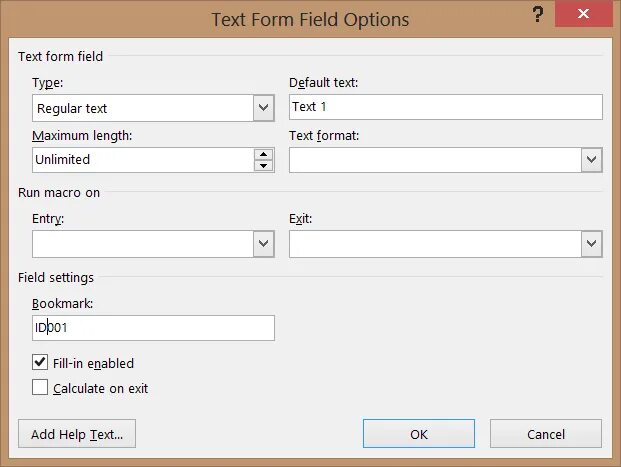Click the Regular text type combo box

click(142, 107)
